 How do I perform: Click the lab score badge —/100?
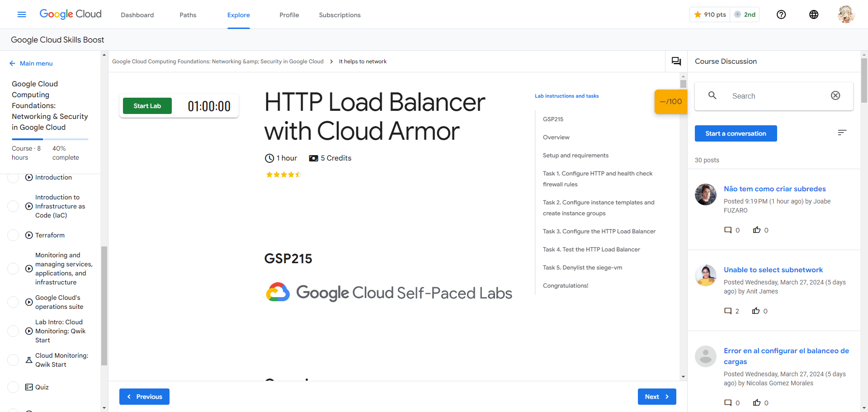[671, 101]
